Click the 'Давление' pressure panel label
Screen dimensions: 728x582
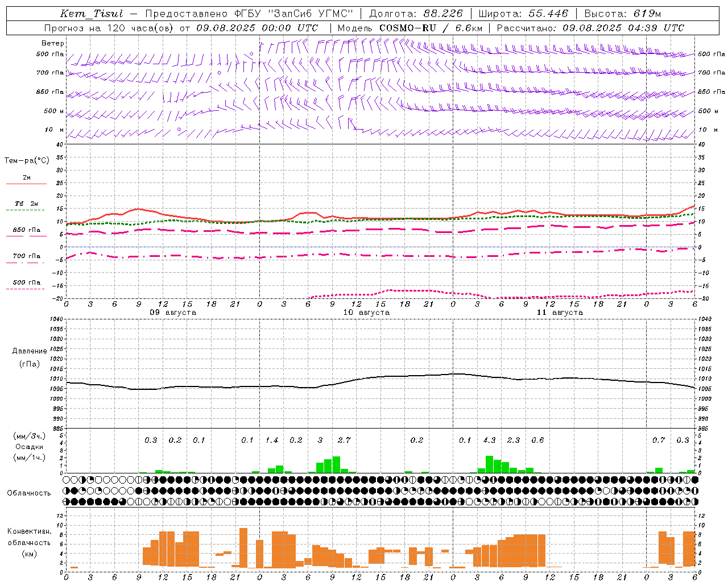pos(30,351)
